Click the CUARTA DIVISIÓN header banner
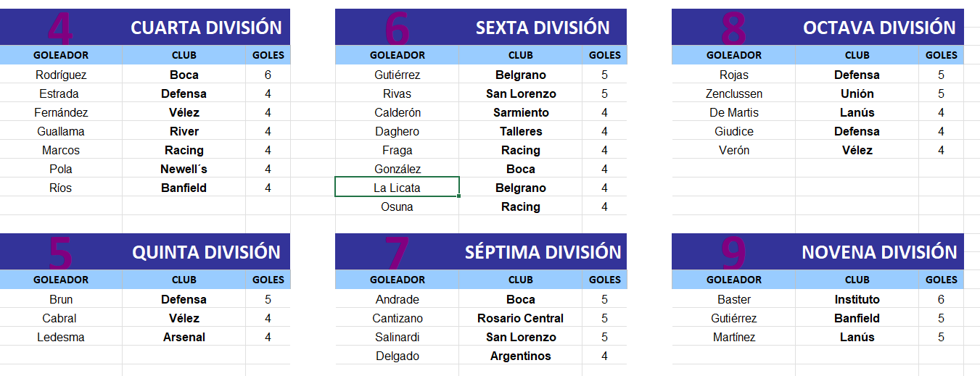 pos(145,27)
